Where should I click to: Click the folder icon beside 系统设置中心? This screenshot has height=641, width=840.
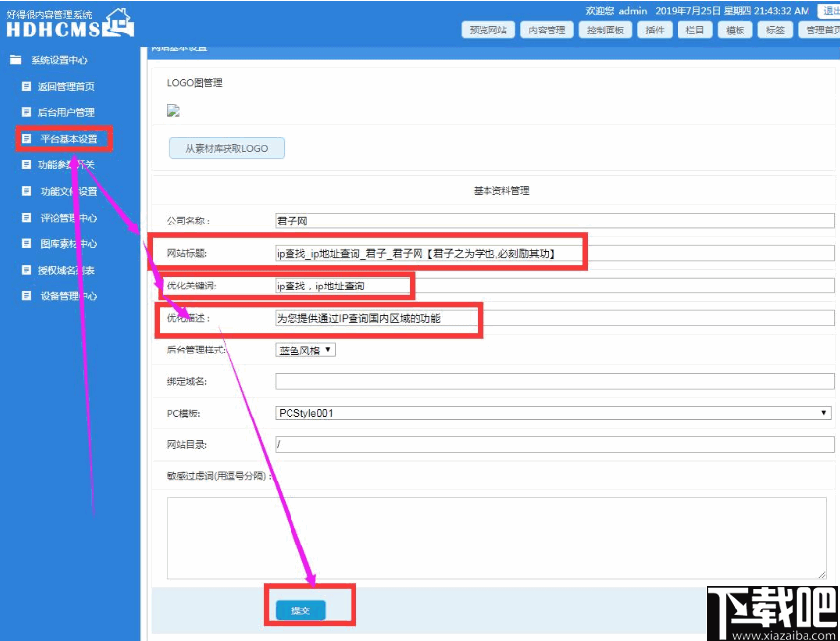(x=15, y=60)
